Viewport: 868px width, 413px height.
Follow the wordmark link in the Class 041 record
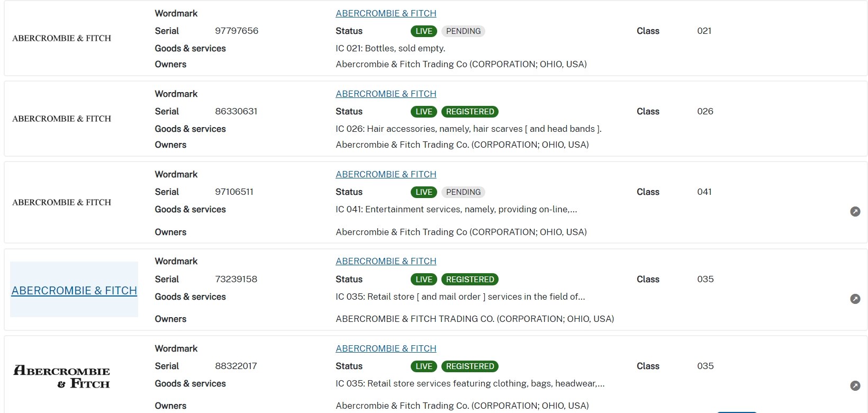click(386, 174)
